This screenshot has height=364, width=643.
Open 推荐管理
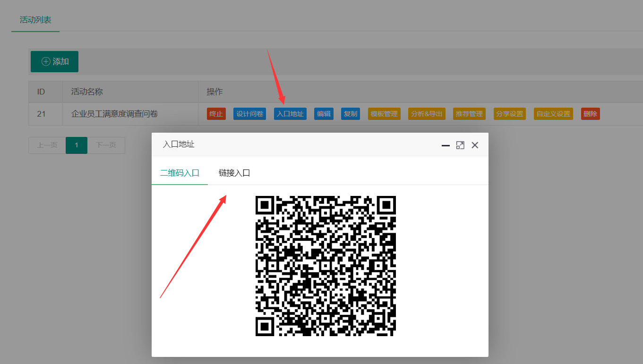[469, 114]
